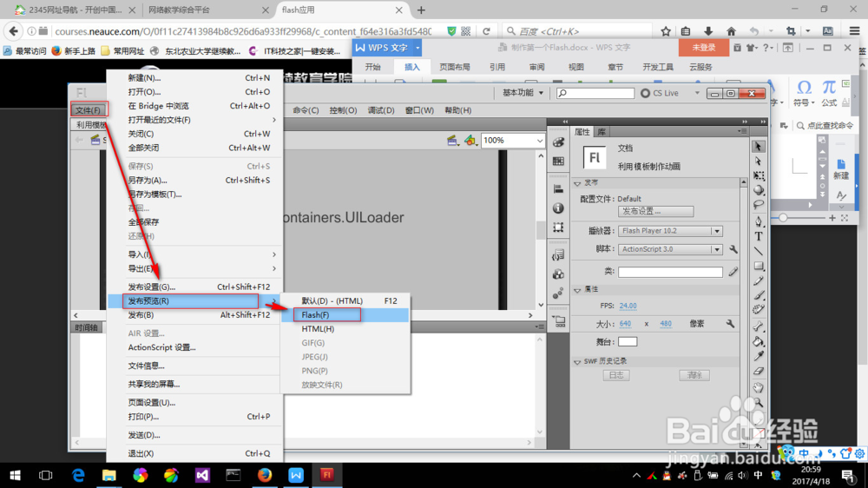Click the WPS zoom slider handle
This screenshot has height=488, width=868.
click(783, 218)
